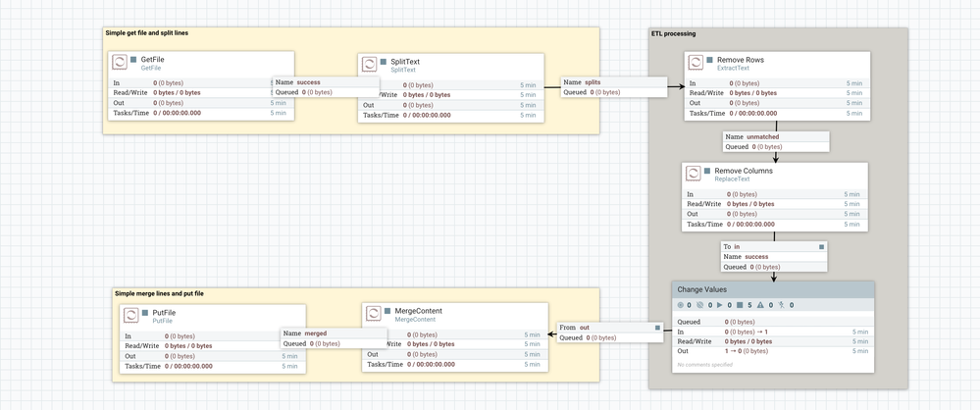The image size is (980, 410).
Task: Click the stopped status square beside SplitText
Action: click(x=384, y=61)
